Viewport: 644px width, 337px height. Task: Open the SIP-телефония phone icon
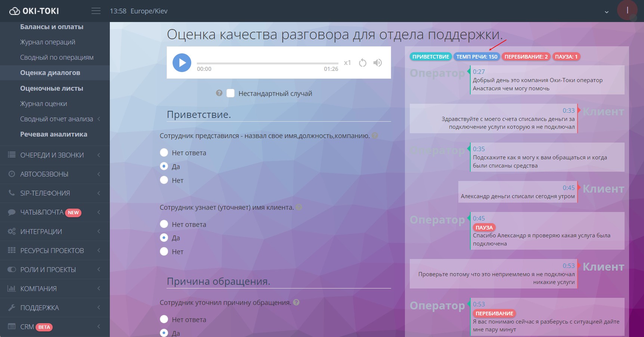click(11, 193)
